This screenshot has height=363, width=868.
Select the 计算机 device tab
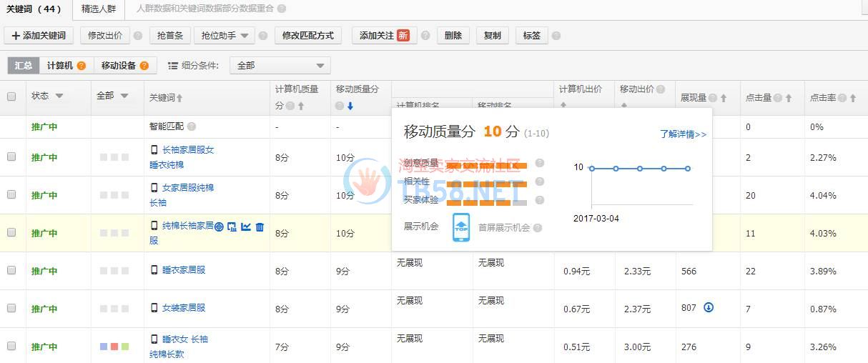(60, 66)
